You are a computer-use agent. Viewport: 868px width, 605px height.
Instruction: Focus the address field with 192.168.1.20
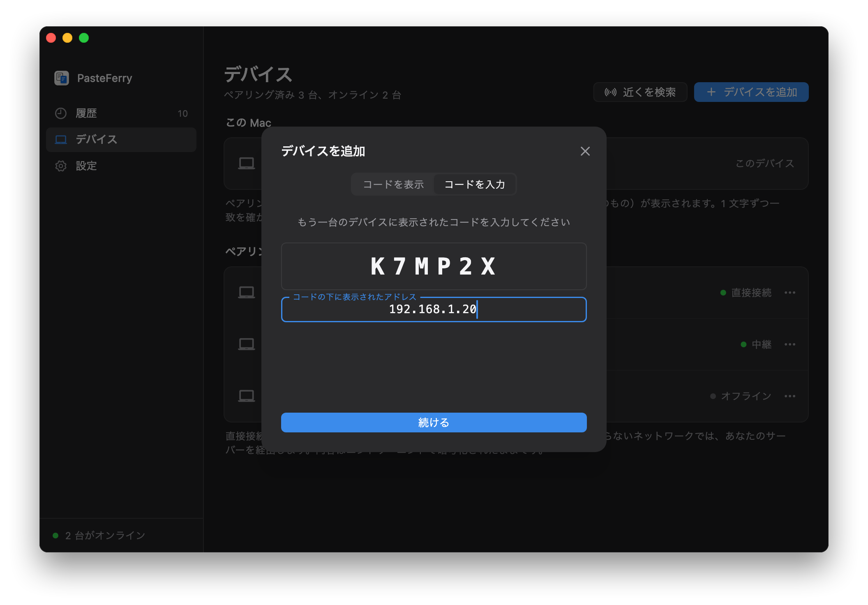434,309
